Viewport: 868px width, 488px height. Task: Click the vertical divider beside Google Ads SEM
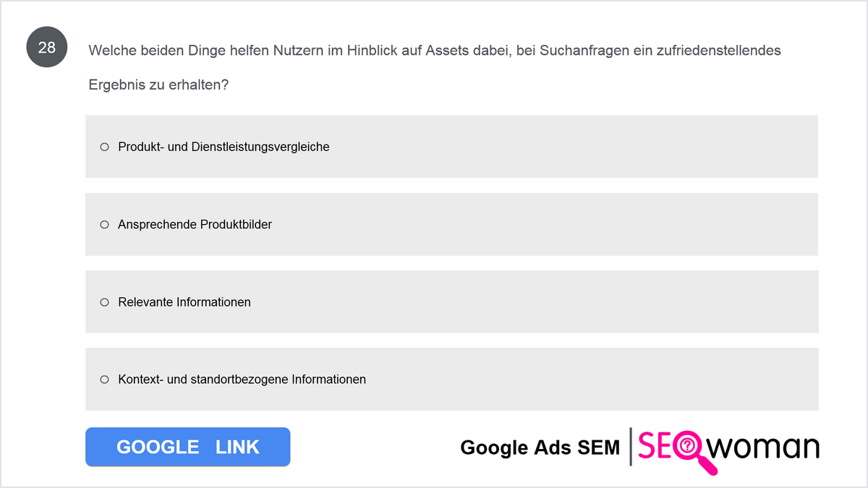(631, 447)
